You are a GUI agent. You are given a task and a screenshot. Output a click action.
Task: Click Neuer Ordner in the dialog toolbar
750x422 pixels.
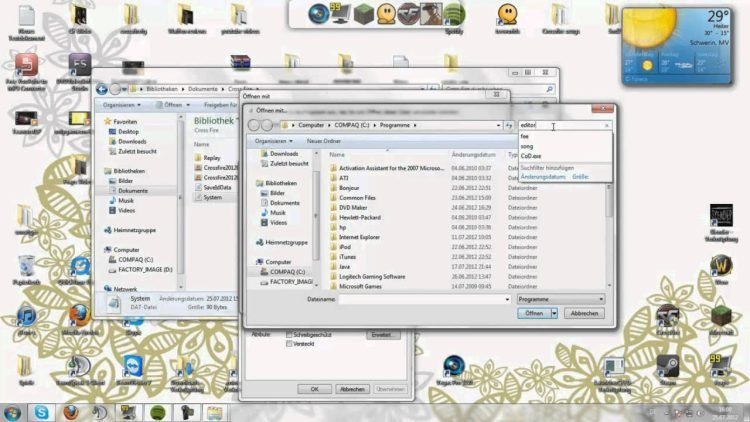324,141
